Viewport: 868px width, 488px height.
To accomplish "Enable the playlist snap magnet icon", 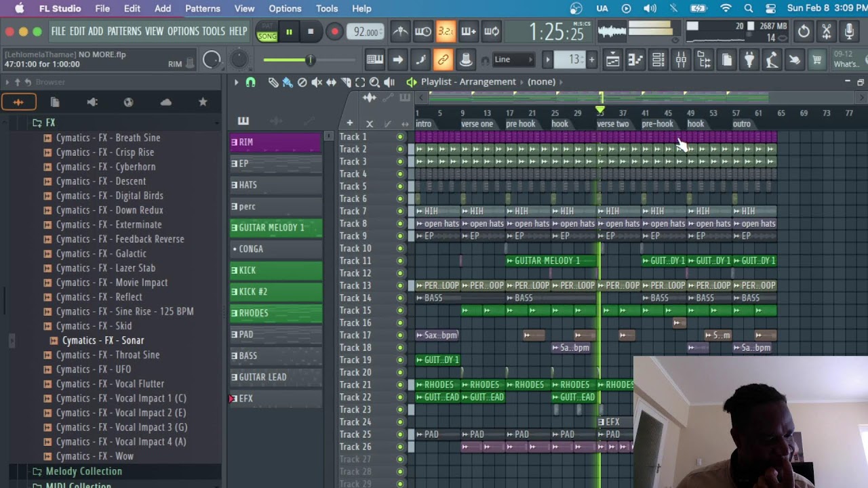I will coord(250,82).
